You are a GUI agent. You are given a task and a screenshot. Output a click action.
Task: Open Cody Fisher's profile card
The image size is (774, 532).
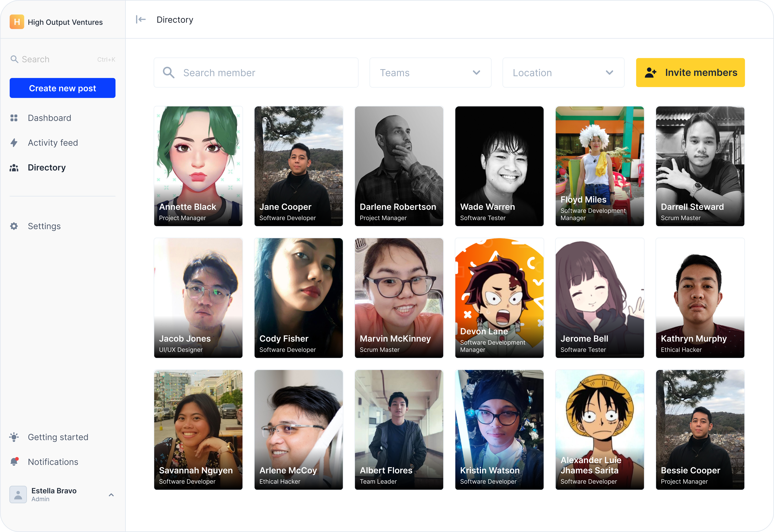tap(299, 298)
